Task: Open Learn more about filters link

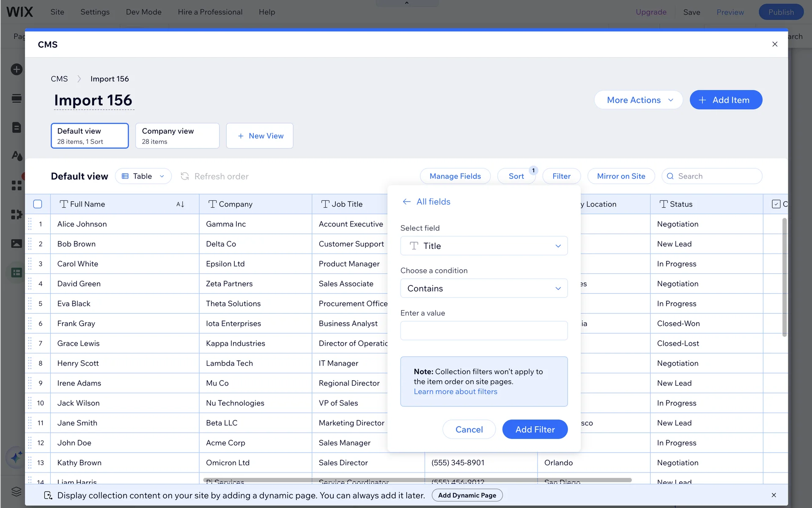Action: click(455, 392)
